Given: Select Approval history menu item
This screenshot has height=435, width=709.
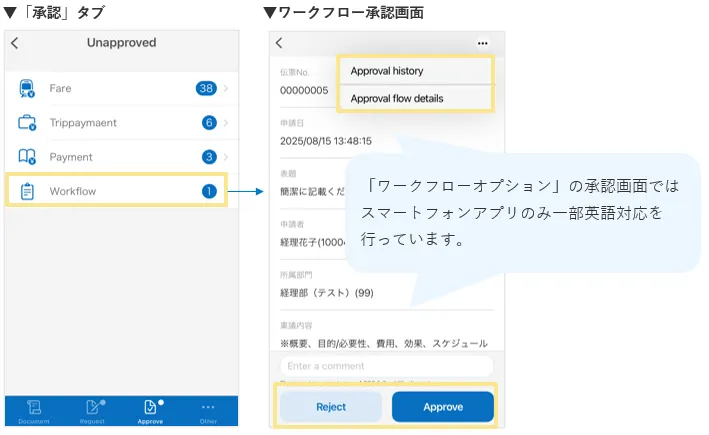Looking at the screenshot, I should point(414,71).
